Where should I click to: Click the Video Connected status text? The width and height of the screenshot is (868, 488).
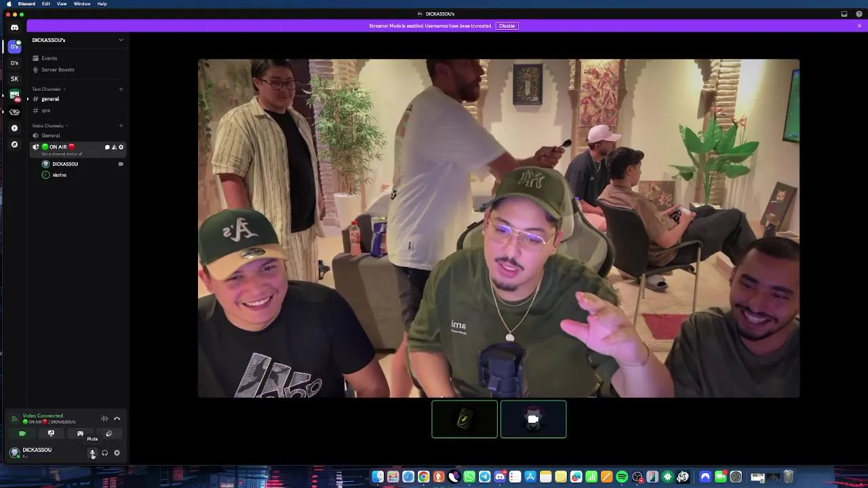pyautogui.click(x=43, y=415)
